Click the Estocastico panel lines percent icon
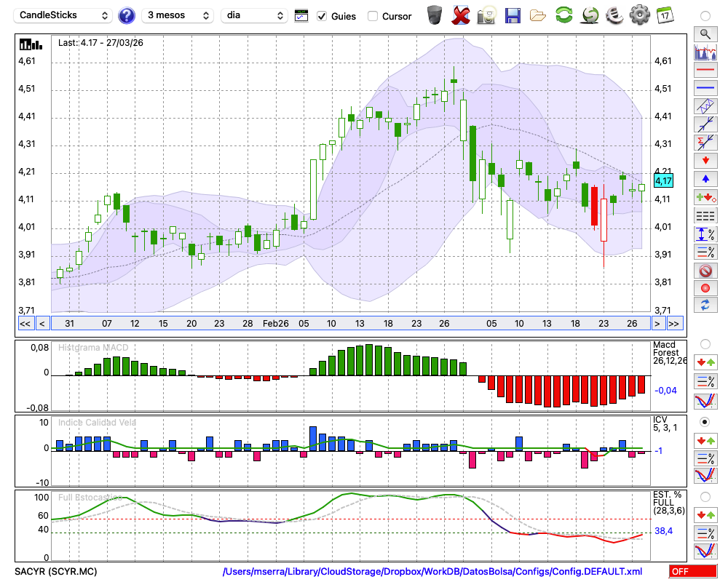The width and height of the screenshot is (728, 582). tap(705, 533)
